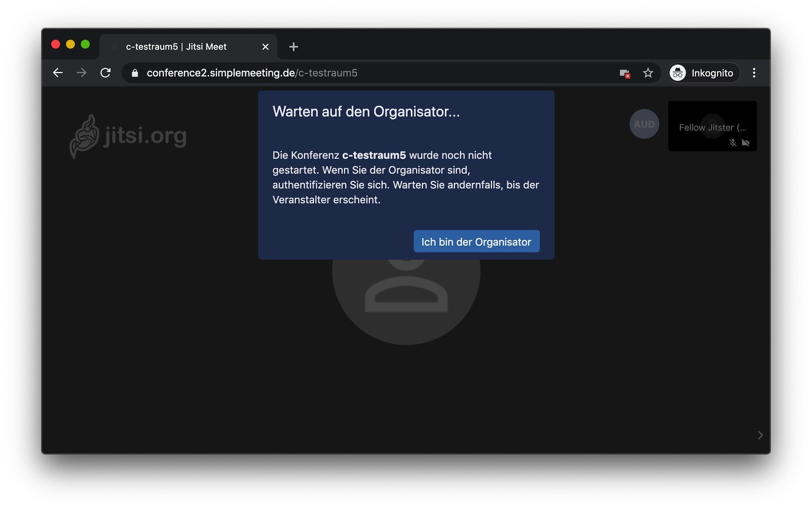Select the 'c-testraum5 | Jitsi Meet' tab

(x=176, y=47)
